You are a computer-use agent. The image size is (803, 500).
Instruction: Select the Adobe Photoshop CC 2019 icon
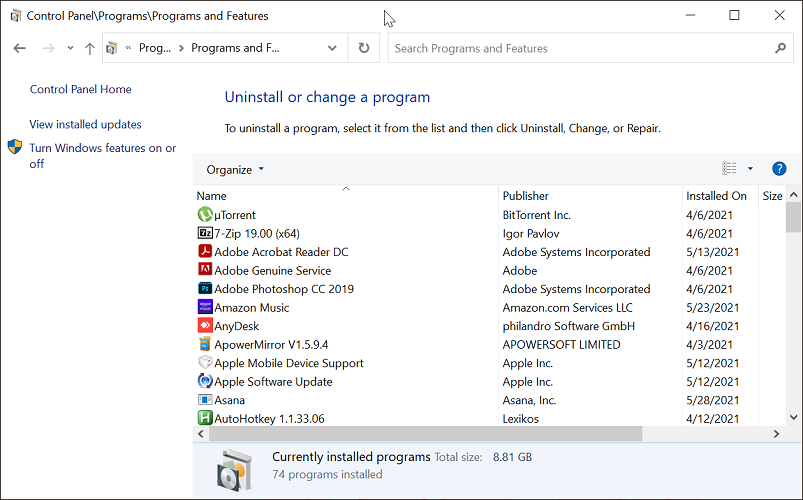205,288
